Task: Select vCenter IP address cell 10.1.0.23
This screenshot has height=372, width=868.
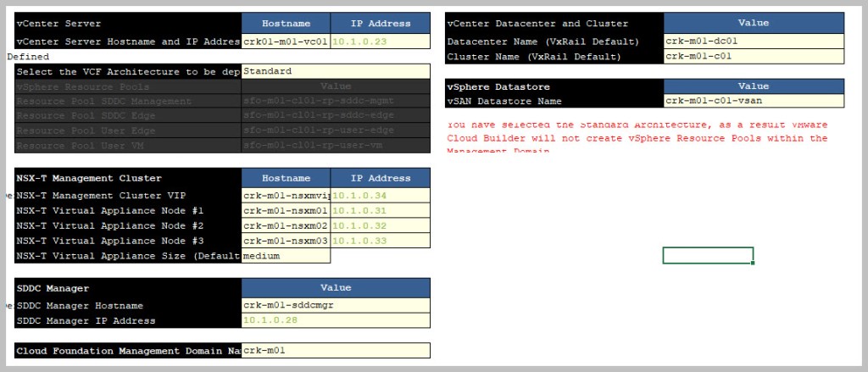Action: point(381,42)
